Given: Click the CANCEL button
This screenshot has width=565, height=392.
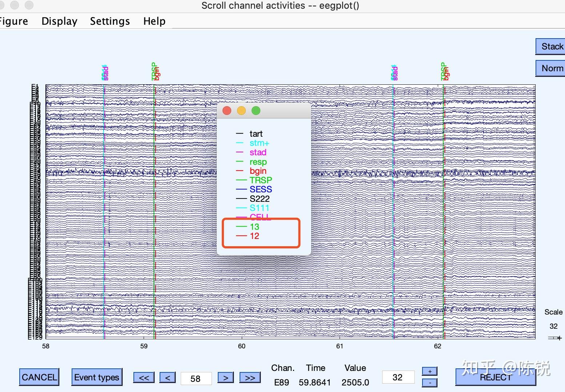Looking at the screenshot, I should click(39, 377).
